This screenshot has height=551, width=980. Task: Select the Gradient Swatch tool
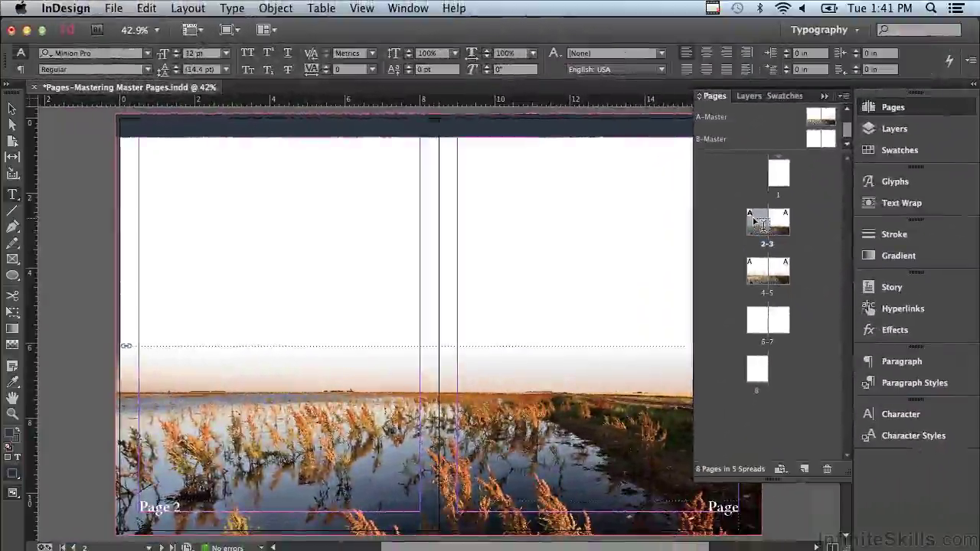[x=12, y=328]
